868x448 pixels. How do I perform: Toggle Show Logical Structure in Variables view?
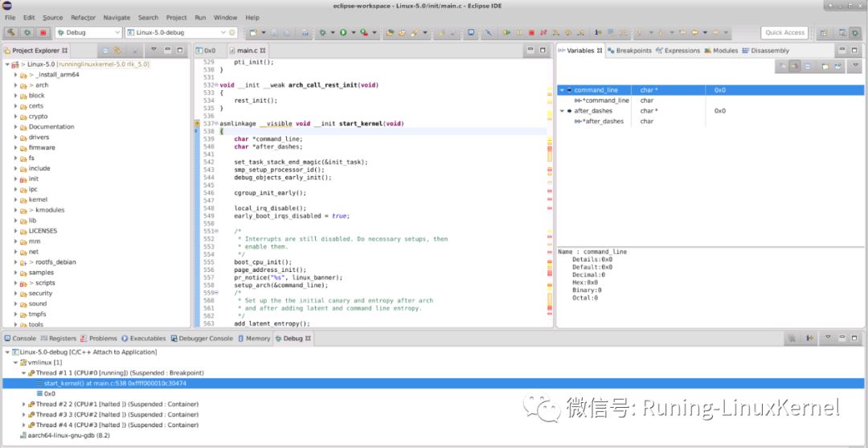click(795, 66)
